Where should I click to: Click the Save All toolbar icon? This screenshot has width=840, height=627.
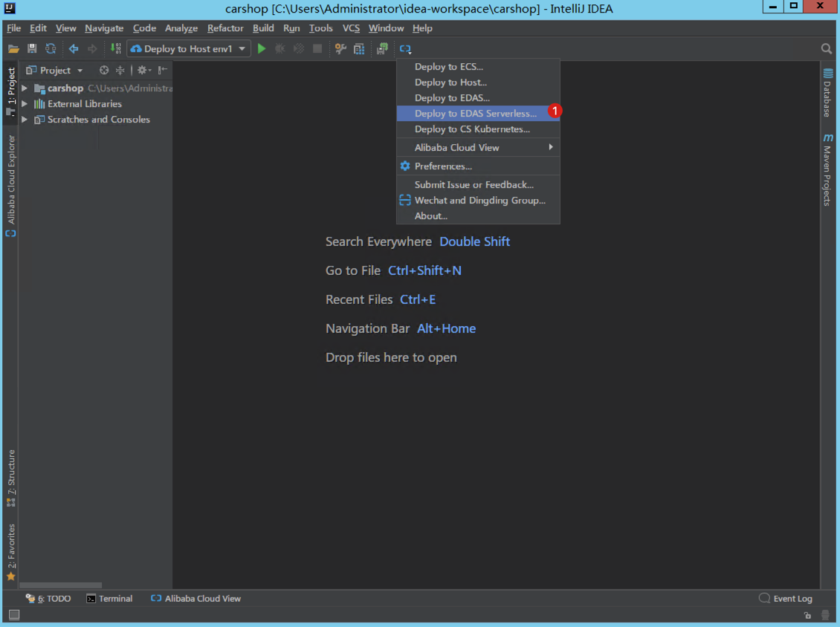(32, 49)
